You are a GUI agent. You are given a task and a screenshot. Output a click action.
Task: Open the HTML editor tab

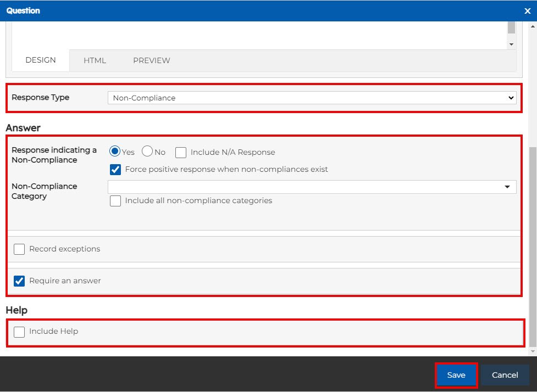point(95,60)
